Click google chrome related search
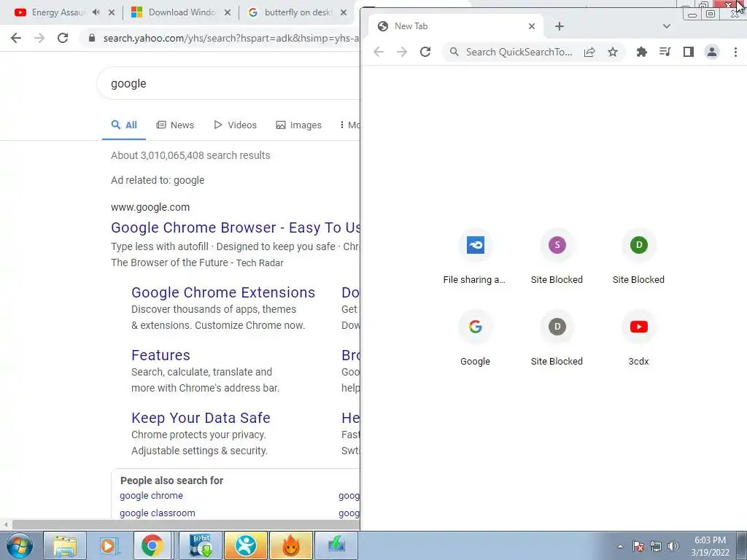Viewport: 747px width, 560px height. pyautogui.click(x=151, y=495)
